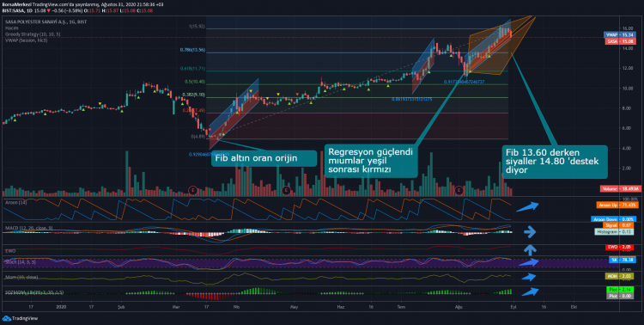The height and width of the screenshot is (325, 644).
Task: Click the Nis month label on time axis
Action: pyautogui.click(x=236, y=307)
